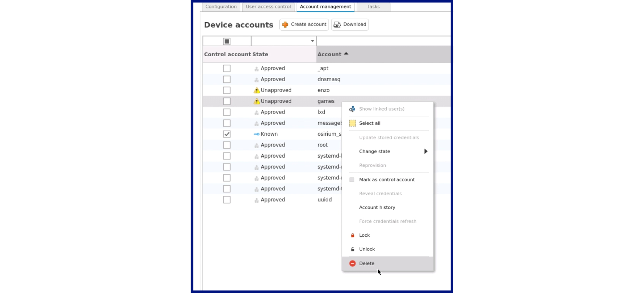Switch to the Configuration tab
Viewport: 644px width, 293px height.
pyautogui.click(x=221, y=7)
